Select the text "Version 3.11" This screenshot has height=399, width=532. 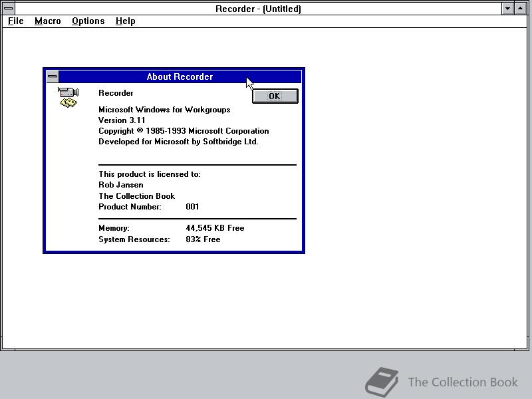[122, 120]
